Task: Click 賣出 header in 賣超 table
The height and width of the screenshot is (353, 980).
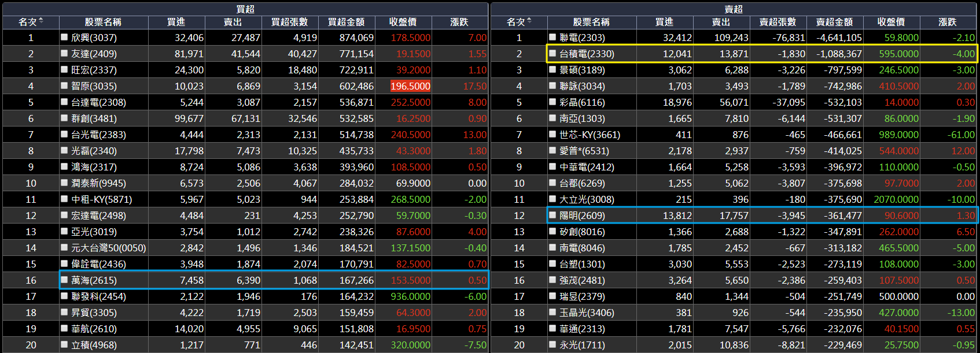Action: [x=721, y=22]
